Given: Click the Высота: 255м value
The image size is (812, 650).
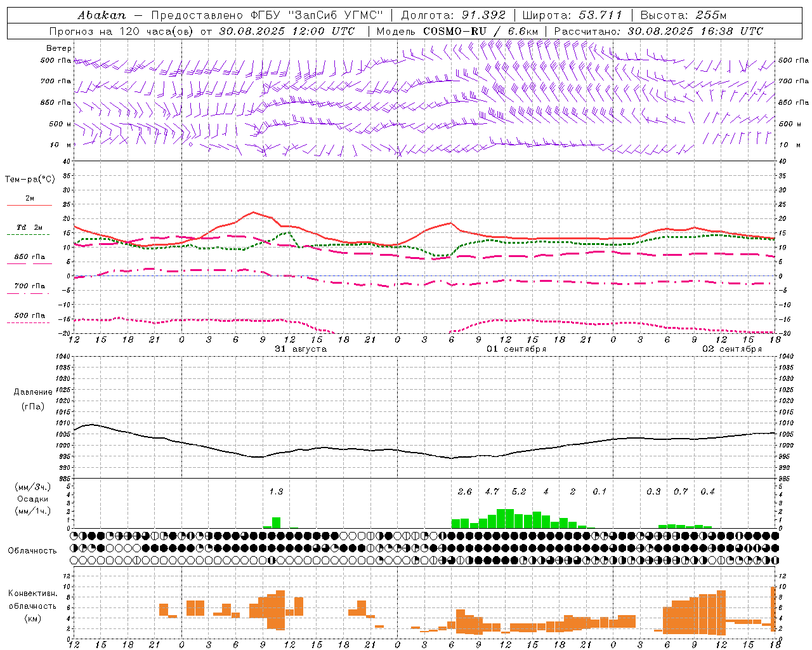Looking at the screenshot, I should [x=683, y=15].
